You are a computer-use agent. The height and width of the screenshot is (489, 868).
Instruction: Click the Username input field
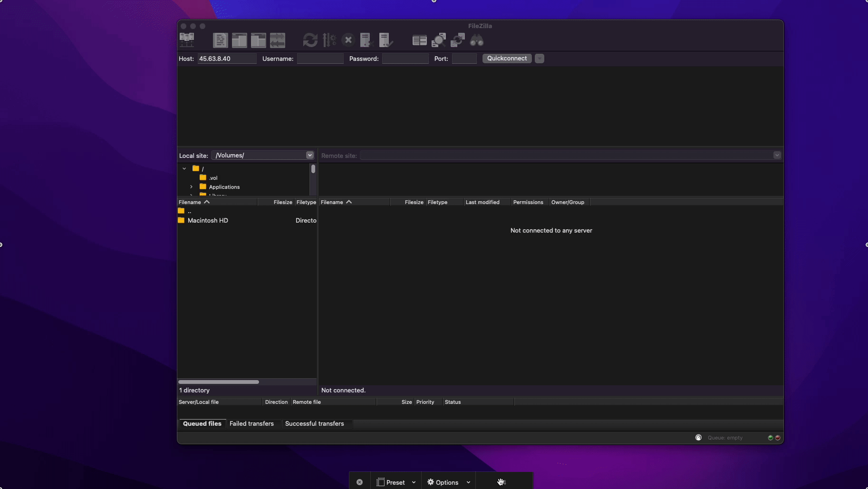320,59
